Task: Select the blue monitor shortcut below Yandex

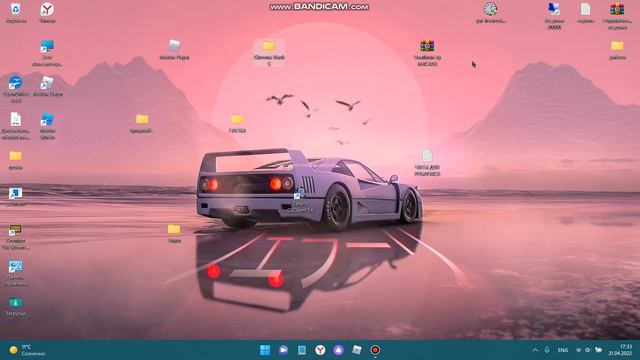Action: point(47,53)
